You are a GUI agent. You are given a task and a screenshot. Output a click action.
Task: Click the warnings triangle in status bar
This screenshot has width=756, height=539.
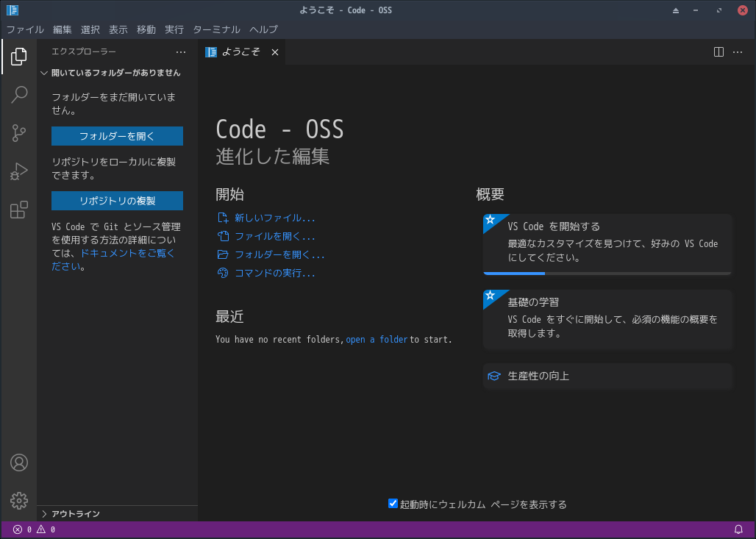(x=41, y=529)
